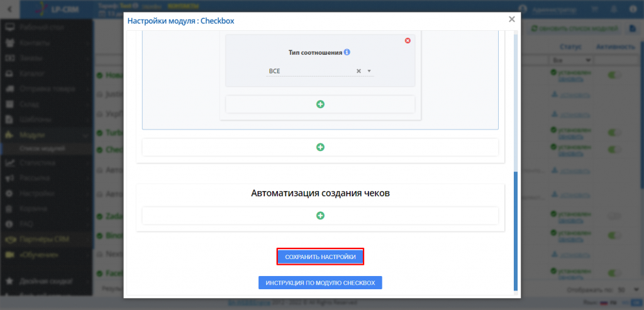Expand Настройки sidebar chevron
This screenshot has width=644, height=310.
(x=88, y=194)
